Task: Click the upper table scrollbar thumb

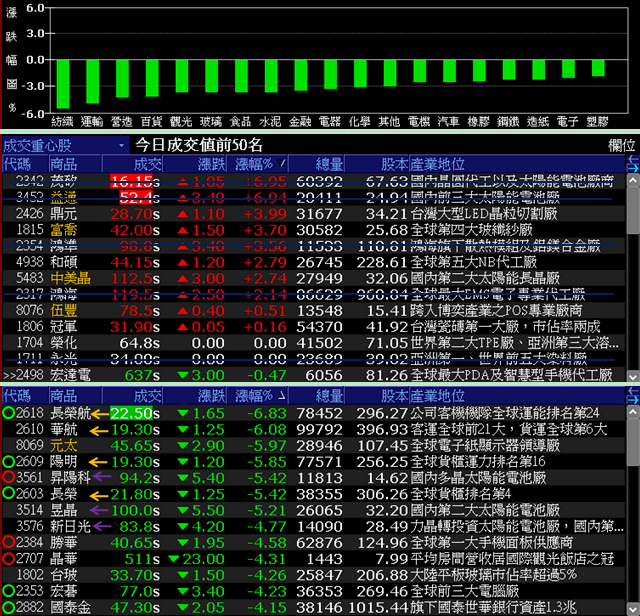Action: point(633,210)
